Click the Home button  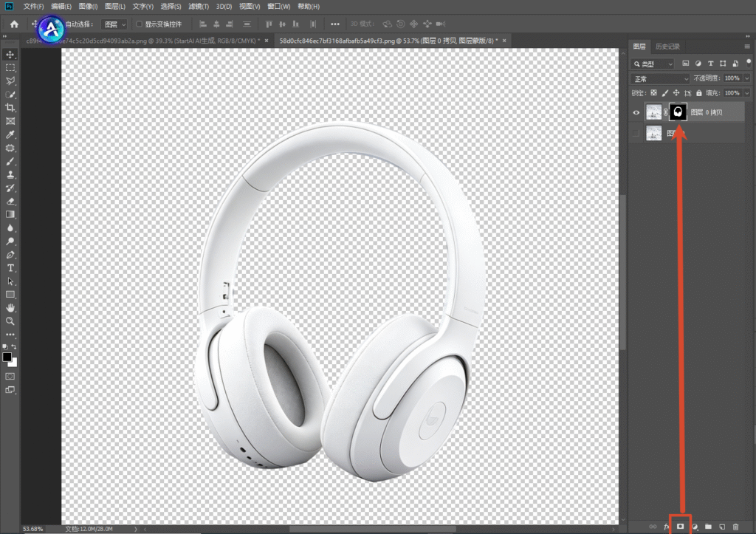click(x=15, y=24)
